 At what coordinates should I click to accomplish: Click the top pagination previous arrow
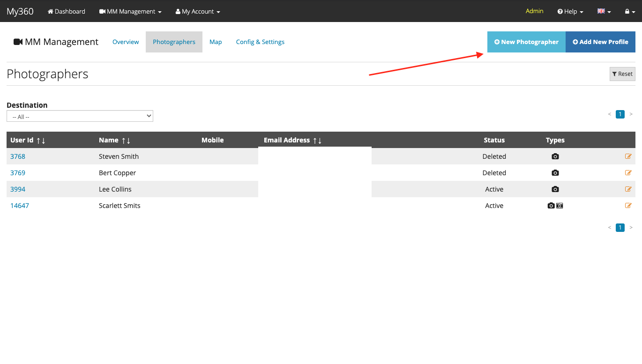610,114
